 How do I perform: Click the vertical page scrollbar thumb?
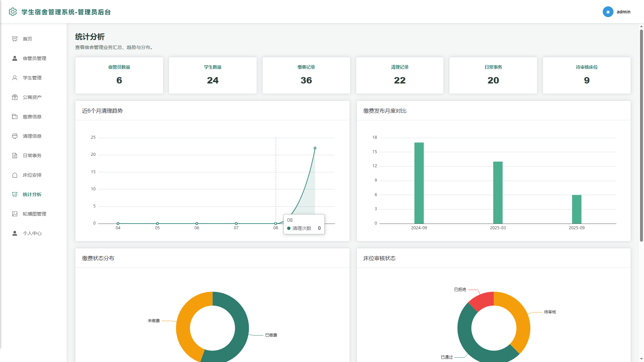coord(641,135)
